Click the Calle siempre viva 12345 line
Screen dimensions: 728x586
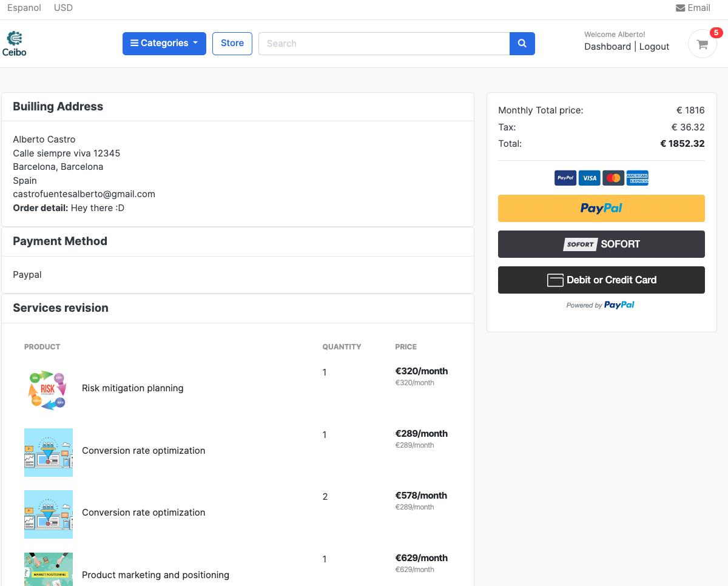click(67, 153)
